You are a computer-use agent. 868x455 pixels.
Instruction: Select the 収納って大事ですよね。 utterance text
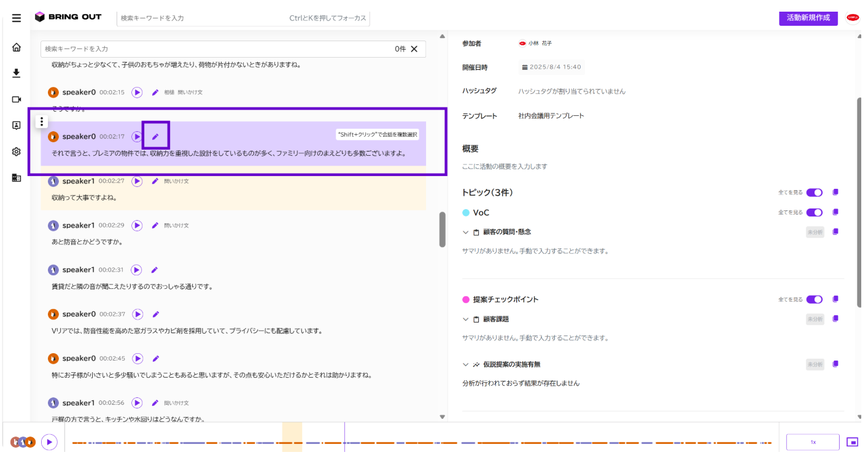(84, 198)
